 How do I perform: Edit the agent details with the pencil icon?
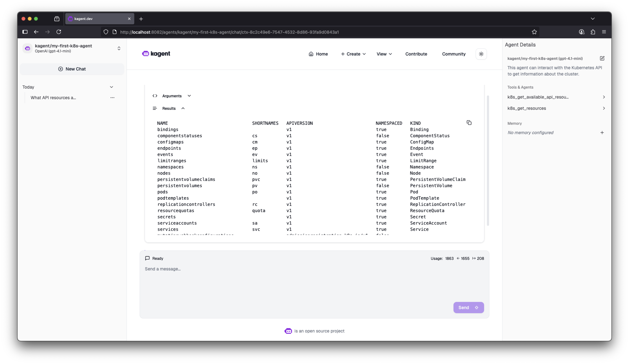[x=602, y=58]
